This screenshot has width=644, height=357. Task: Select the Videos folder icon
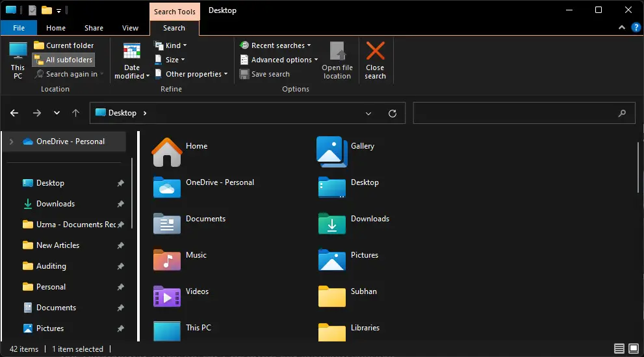[167, 296]
